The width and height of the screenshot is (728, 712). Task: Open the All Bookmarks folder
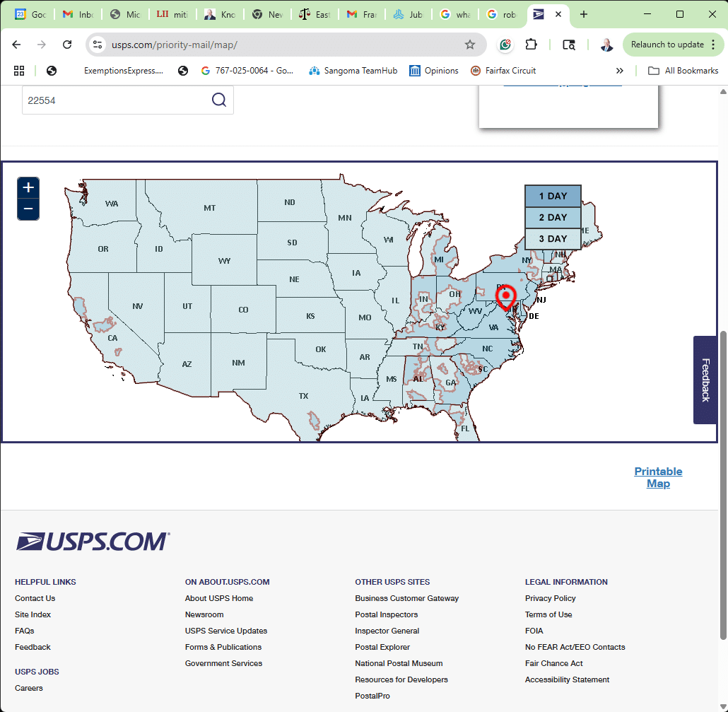pos(683,71)
